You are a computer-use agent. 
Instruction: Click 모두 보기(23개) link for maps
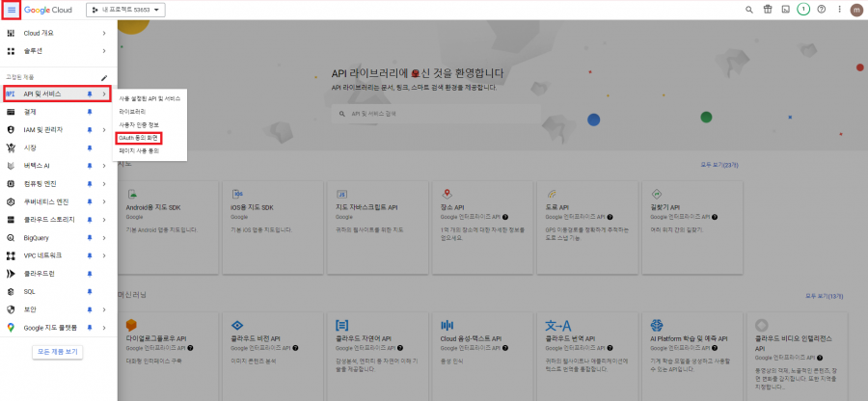(719, 166)
